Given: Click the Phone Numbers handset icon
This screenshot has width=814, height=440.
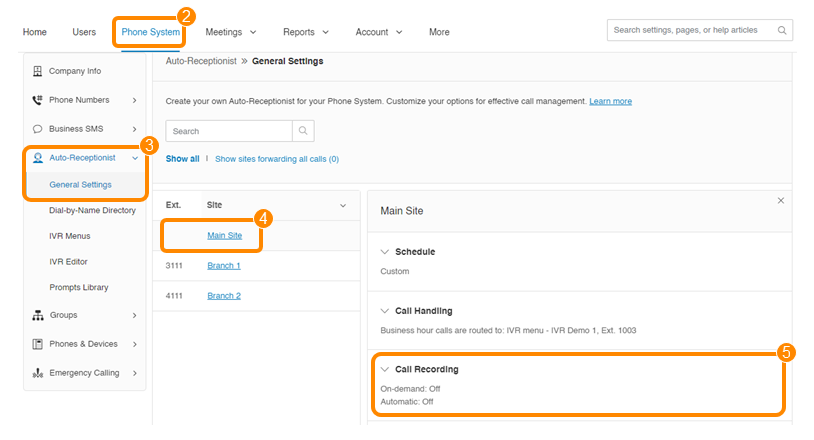Looking at the screenshot, I should point(38,100).
